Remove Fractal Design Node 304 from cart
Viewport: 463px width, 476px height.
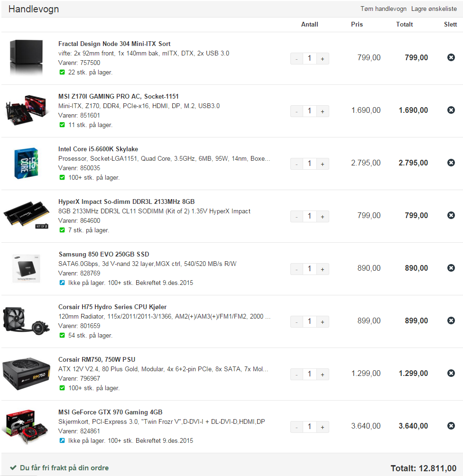coord(451,57)
